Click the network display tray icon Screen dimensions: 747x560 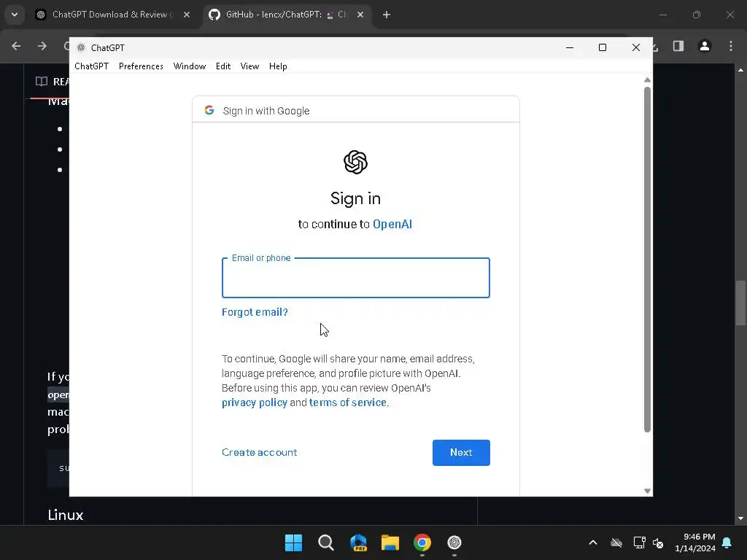click(x=639, y=542)
